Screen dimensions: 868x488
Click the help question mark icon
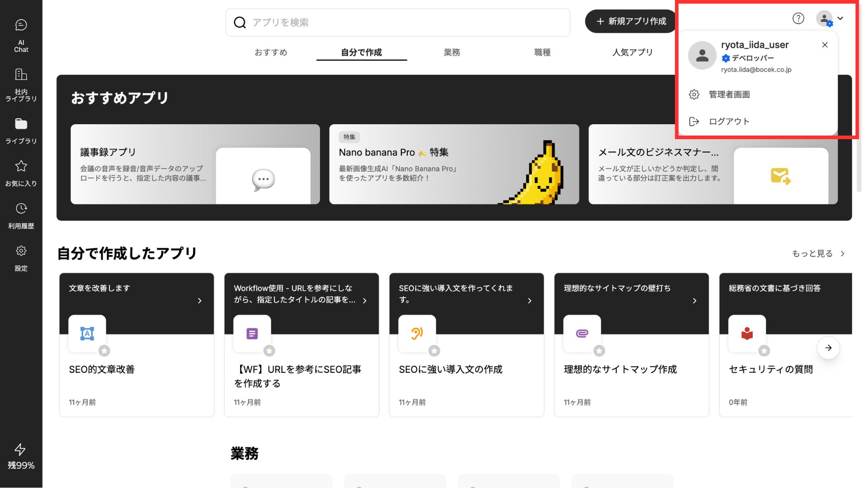coord(798,19)
